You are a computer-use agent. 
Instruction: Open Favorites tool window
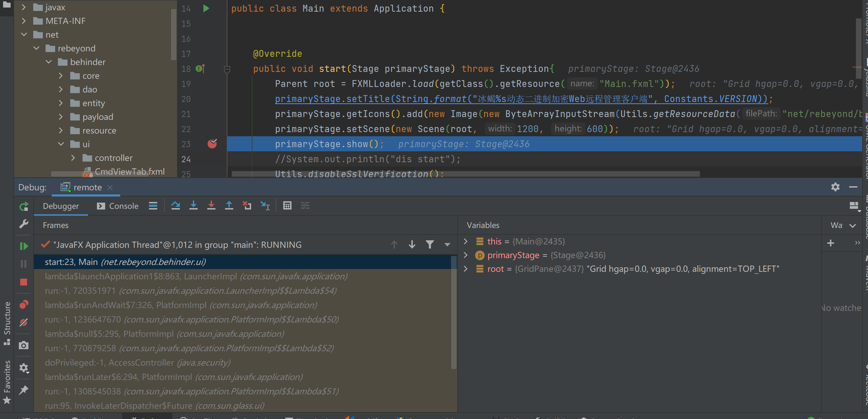click(x=7, y=382)
